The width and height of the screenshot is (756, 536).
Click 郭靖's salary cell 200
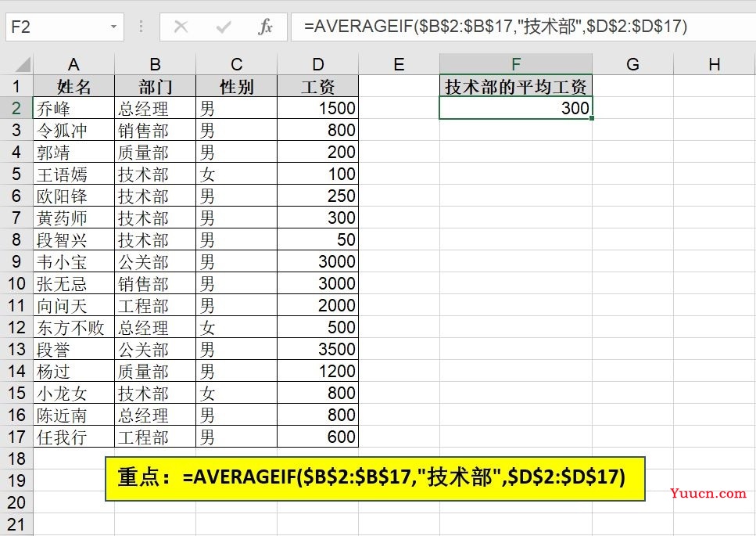(317, 152)
